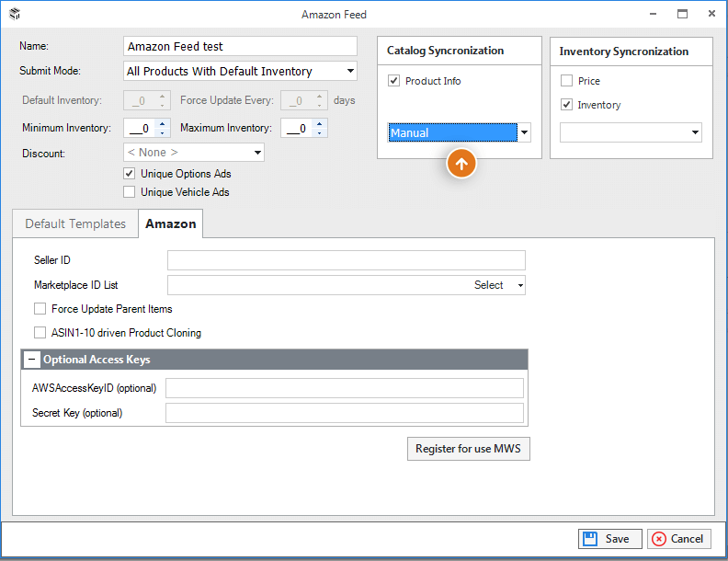The width and height of the screenshot is (728, 561).
Task: Click the AWSAccessKeyID input field
Action: pos(345,388)
